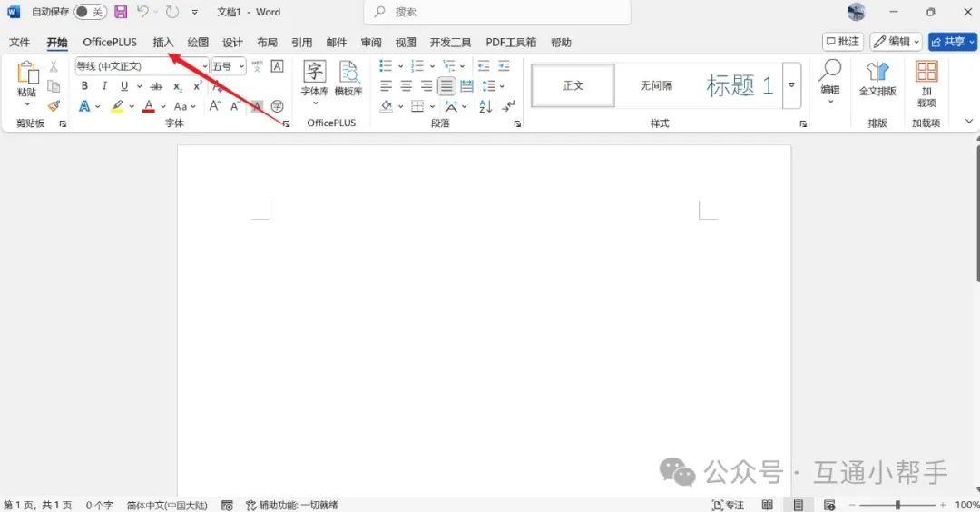
Task: Decrease the font size
Action: (x=235, y=106)
